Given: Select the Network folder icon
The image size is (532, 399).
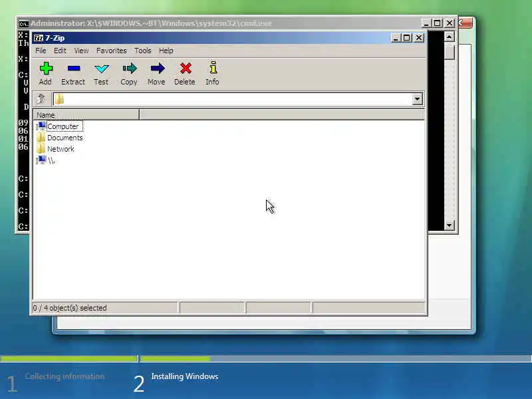Looking at the screenshot, I should click(41, 148).
